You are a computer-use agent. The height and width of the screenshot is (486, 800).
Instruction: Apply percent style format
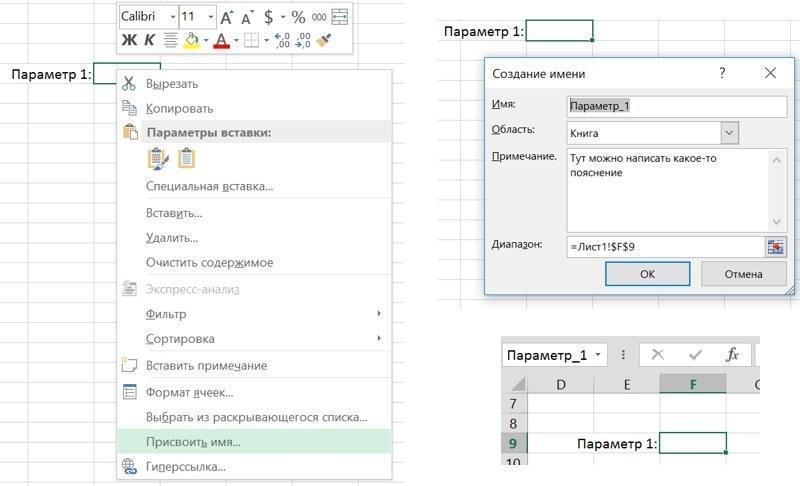pyautogui.click(x=298, y=17)
